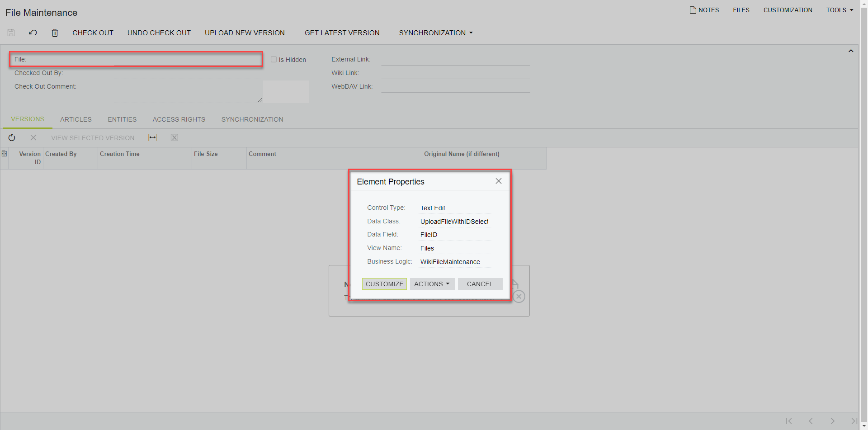Click Check Out in toolbar

(x=93, y=33)
